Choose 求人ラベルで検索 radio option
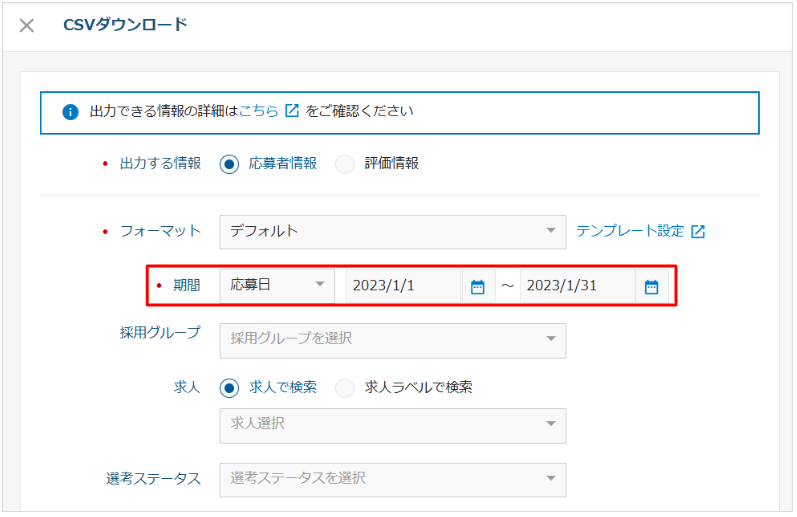The width and height of the screenshot is (797, 517). [x=345, y=388]
